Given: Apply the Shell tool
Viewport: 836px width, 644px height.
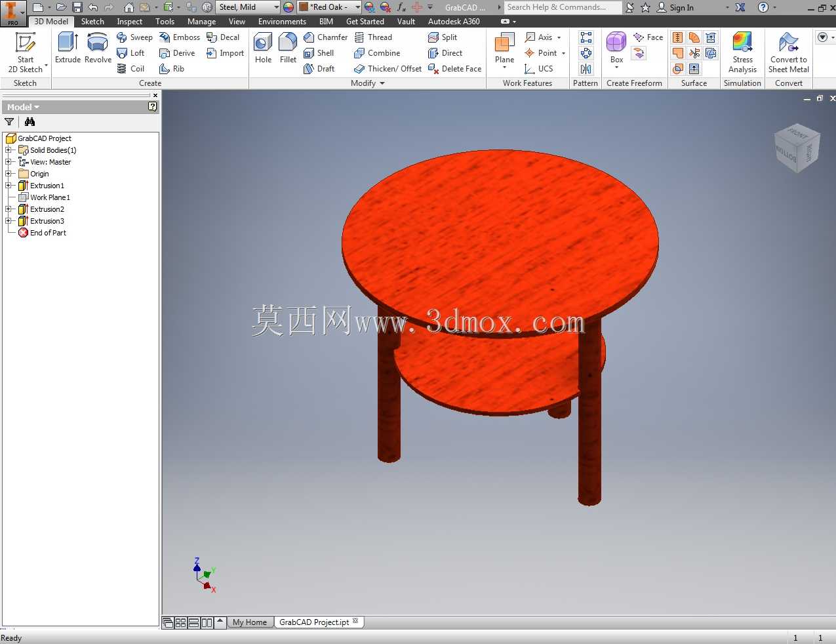Looking at the screenshot, I should [x=319, y=53].
